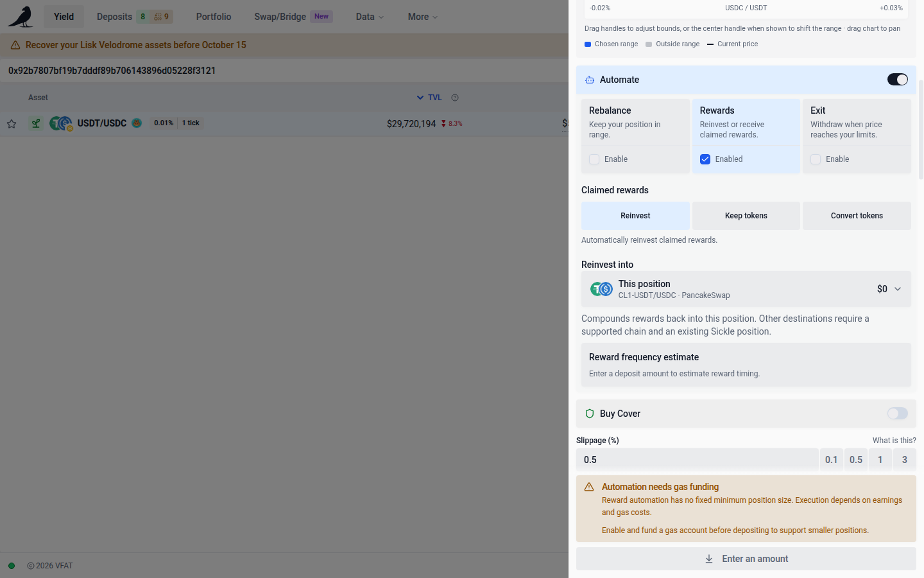
Task: Open the Deposits tab
Action: pyautogui.click(x=135, y=17)
